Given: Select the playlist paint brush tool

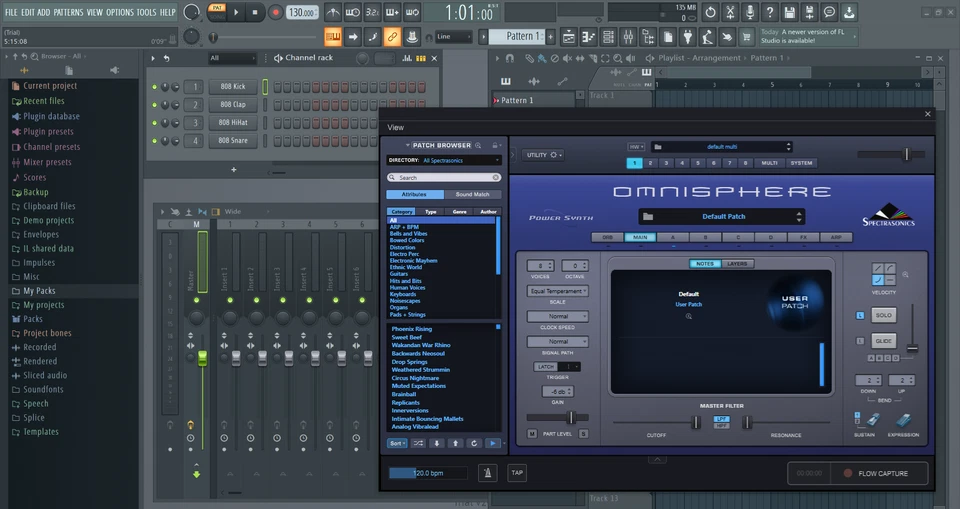Looking at the screenshot, I should (542, 58).
